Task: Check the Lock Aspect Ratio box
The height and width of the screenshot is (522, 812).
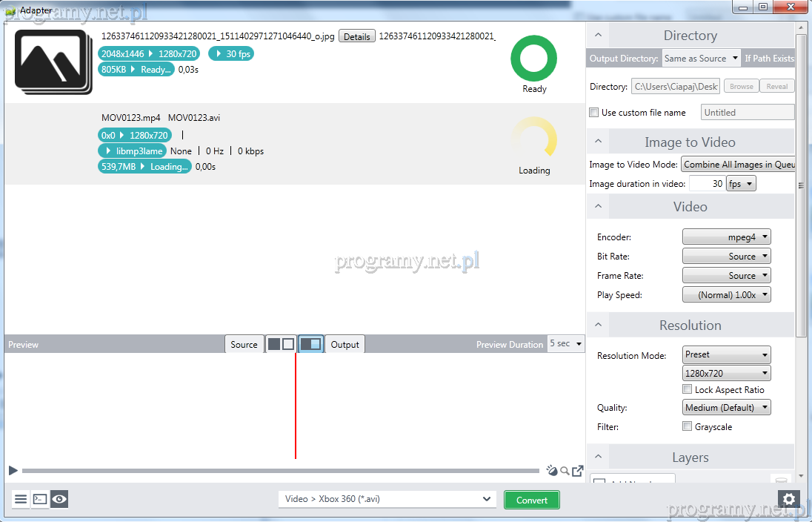Action: pyautogui.click(x=687, y=390)
